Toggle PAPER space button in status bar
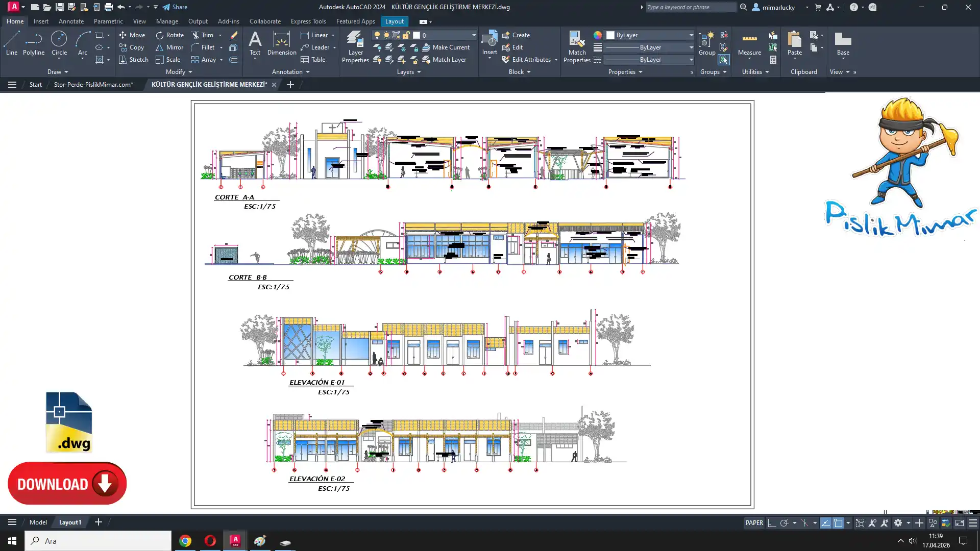980x551 pixels. coord(754,523)
